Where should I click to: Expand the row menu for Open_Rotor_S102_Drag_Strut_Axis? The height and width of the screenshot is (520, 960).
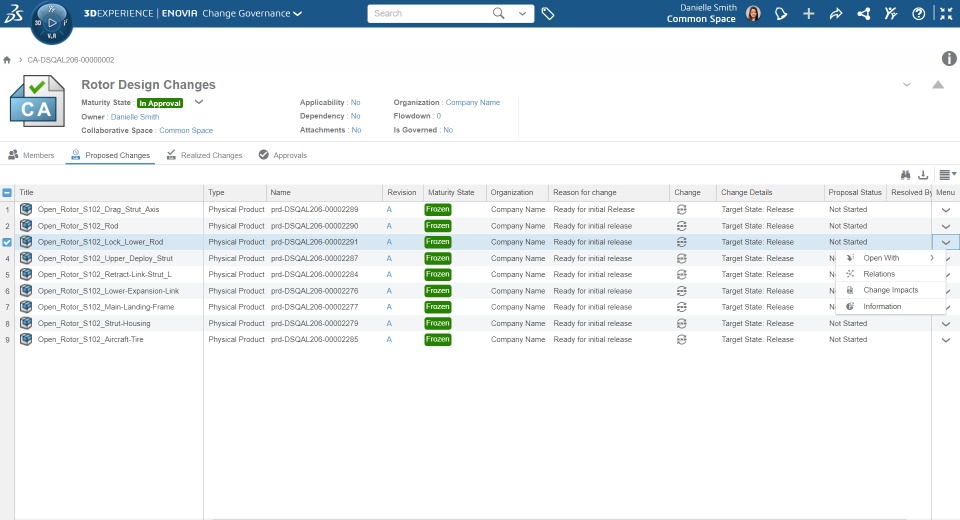(x=945, y=209)
